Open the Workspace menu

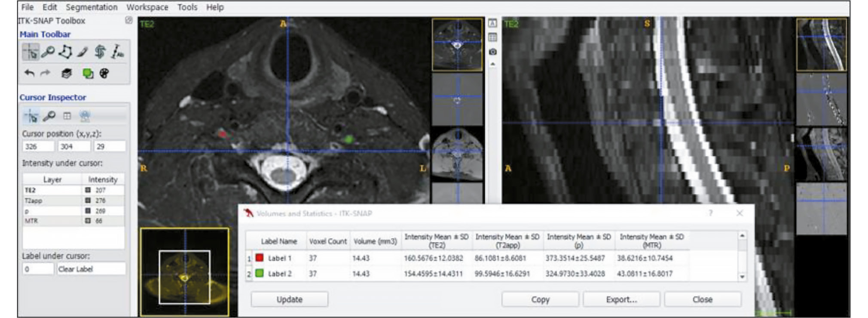tap(147, 7)
